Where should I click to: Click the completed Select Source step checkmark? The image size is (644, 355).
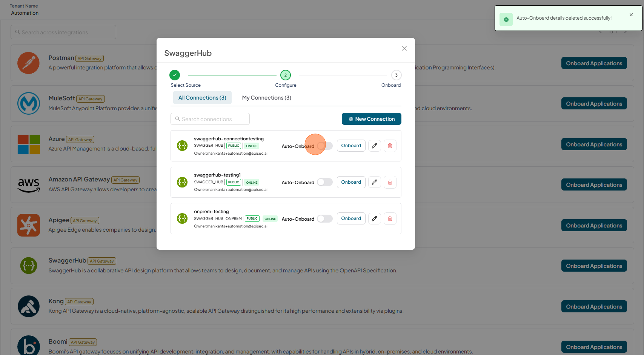click(x=175, y=75)
